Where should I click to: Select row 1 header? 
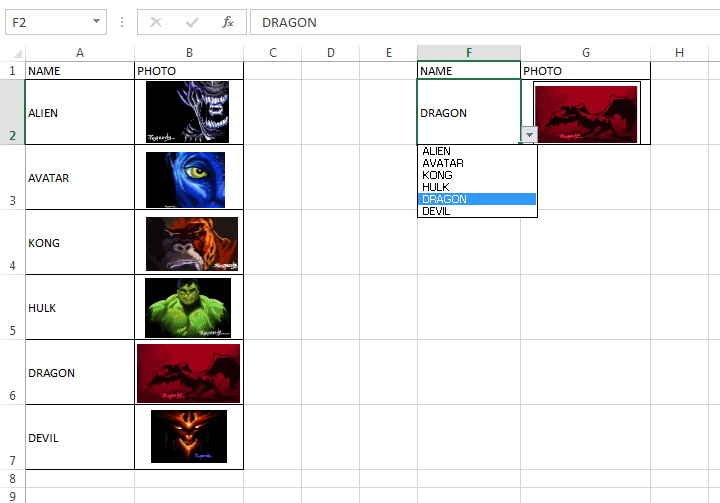(x=12, y=71)
